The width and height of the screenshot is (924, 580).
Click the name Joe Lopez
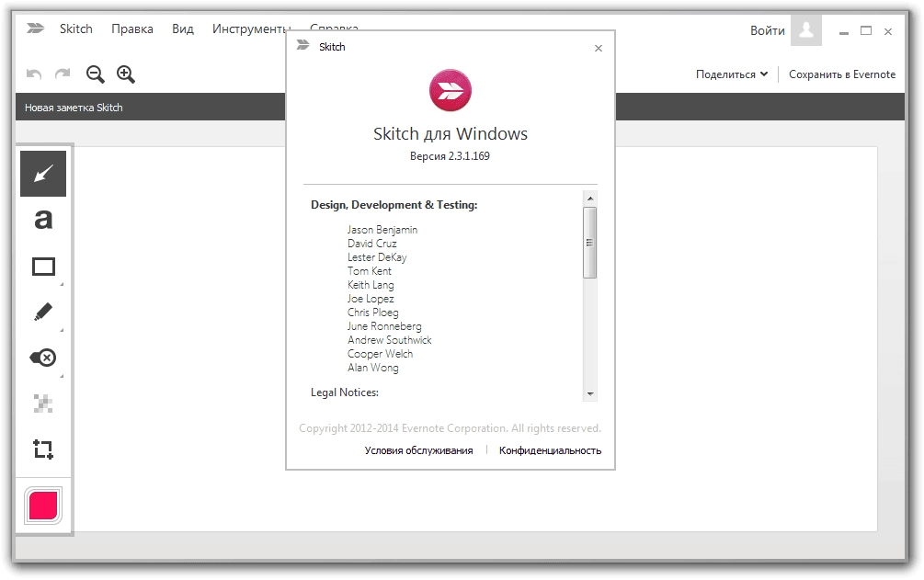pos(371,299)
